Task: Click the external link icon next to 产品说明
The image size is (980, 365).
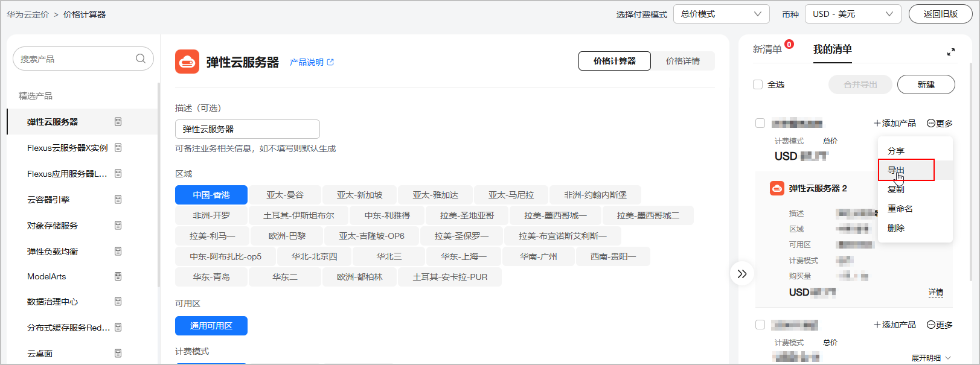Action: click(x=330, y=62)
